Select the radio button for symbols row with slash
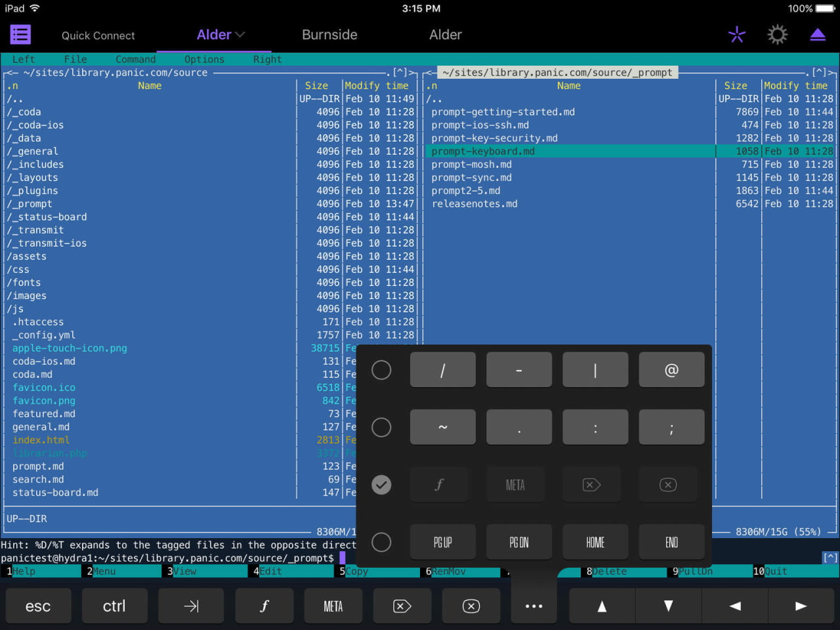This screenshot has height=630, width=840. coord(381,370)
